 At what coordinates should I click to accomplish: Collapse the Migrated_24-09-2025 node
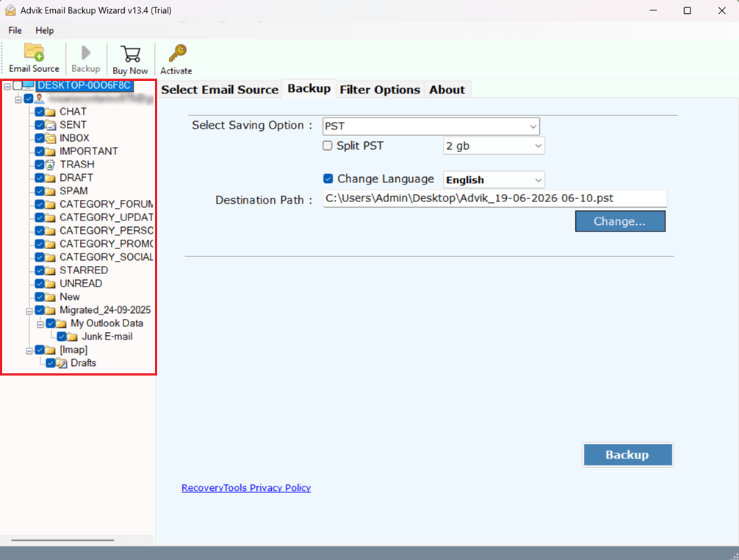[x=29, y=311]
